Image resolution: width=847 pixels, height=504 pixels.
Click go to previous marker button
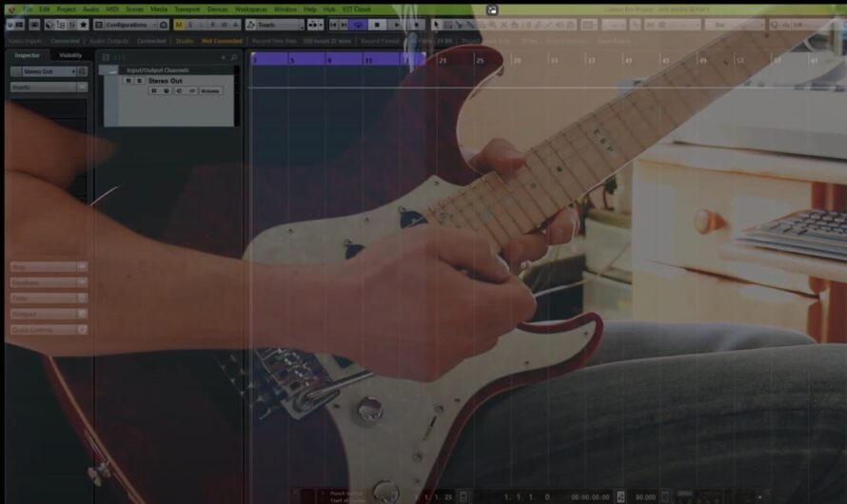pyautogui.click(x=333, y=25)
